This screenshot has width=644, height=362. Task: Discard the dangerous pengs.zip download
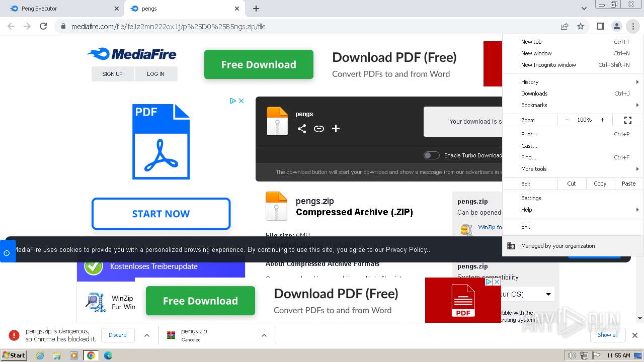(118, 335)
